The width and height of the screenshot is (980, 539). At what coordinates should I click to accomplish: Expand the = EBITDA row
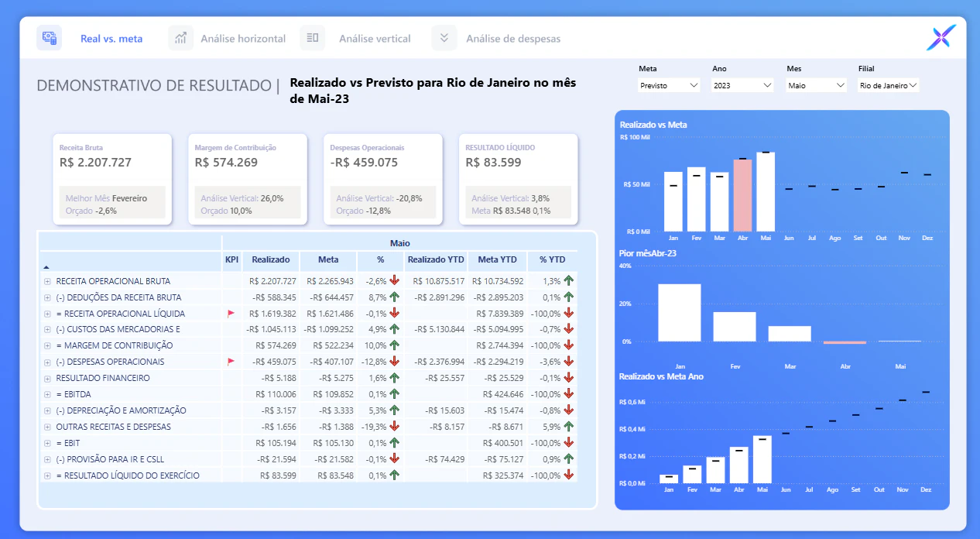tap(47, 394)
